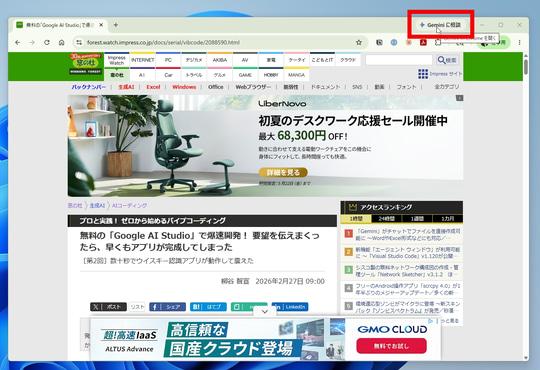Viewport: 540px width, 370px height.
Task: Click the red Adobe Acrobat extension icon
Action: tap(423, 42)
